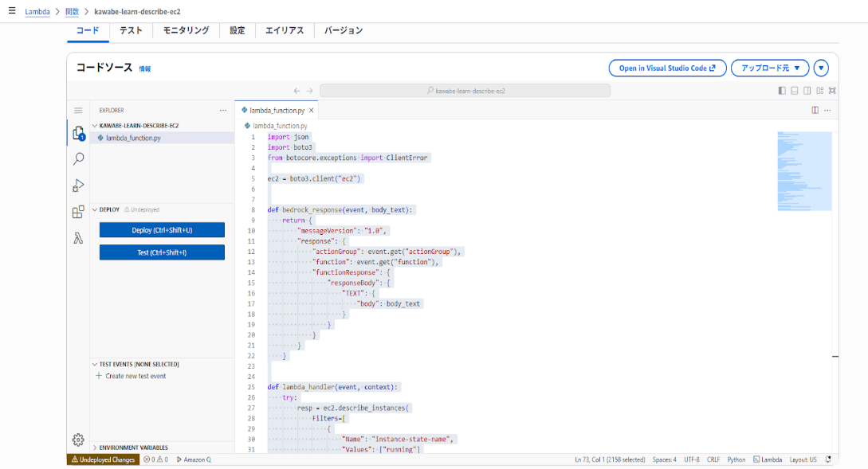Open the Lambda breadcrumb link

coord(37,12)
